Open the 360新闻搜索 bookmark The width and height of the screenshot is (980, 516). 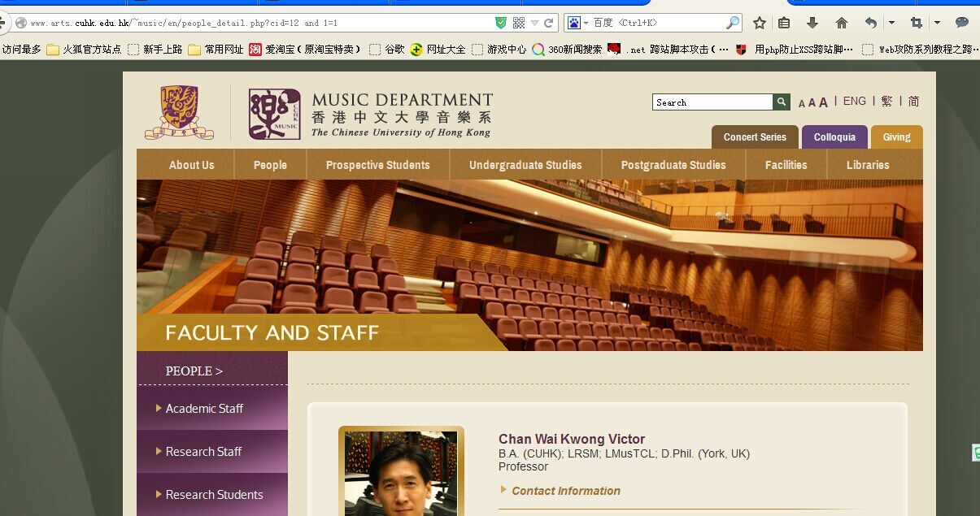568,50
